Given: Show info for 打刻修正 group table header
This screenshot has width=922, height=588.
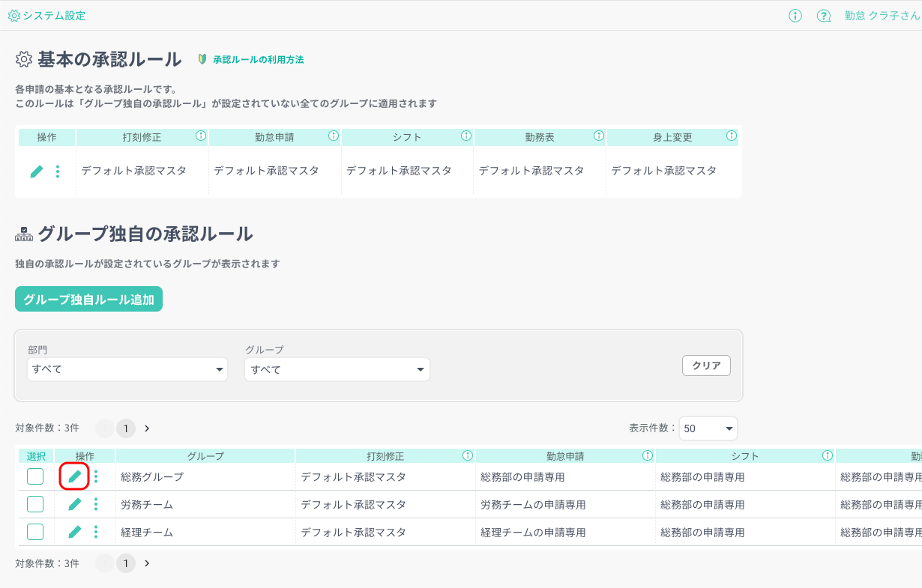Looking at the screenshot, I should (468, 455).
